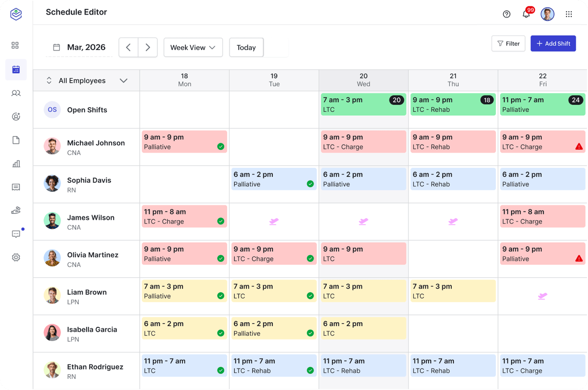This screenshot has width=588, height=390.
Task: Go to the previous week arrow
Action: (128, 47)
